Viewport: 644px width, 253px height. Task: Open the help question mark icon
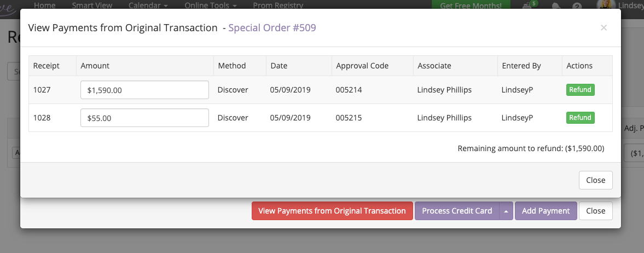click(577, 6)
